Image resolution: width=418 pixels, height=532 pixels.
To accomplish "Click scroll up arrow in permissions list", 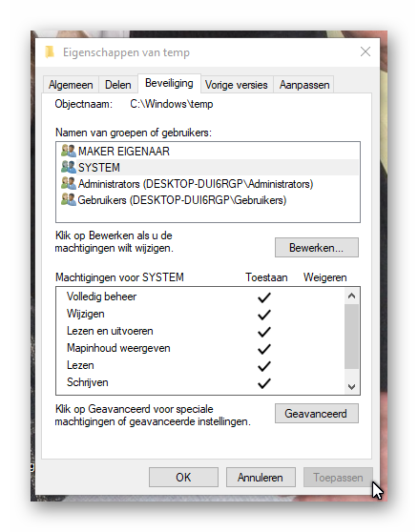I will click(x=351, y=296).
